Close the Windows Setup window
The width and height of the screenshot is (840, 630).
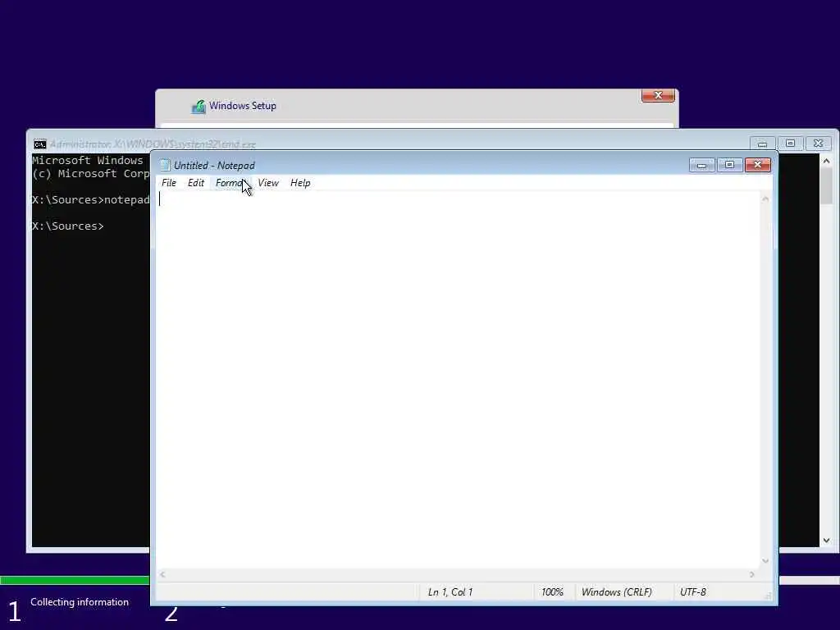(x=658, y=95)
